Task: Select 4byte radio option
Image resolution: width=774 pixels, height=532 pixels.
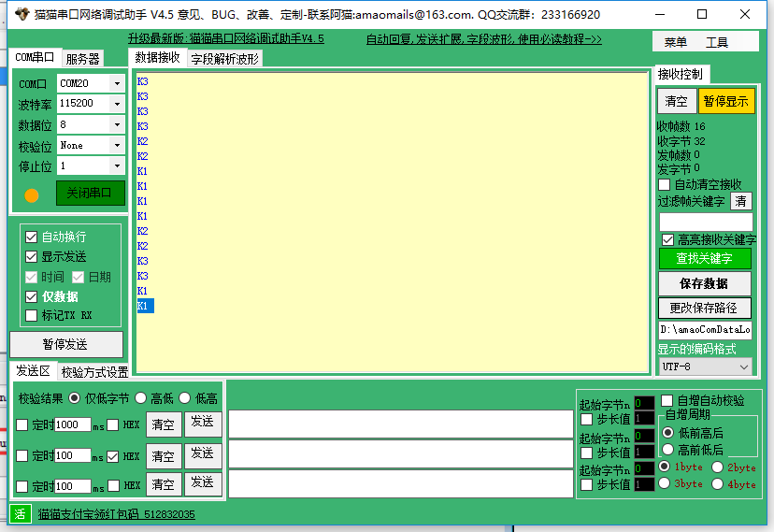Action: tap(717, 484)
